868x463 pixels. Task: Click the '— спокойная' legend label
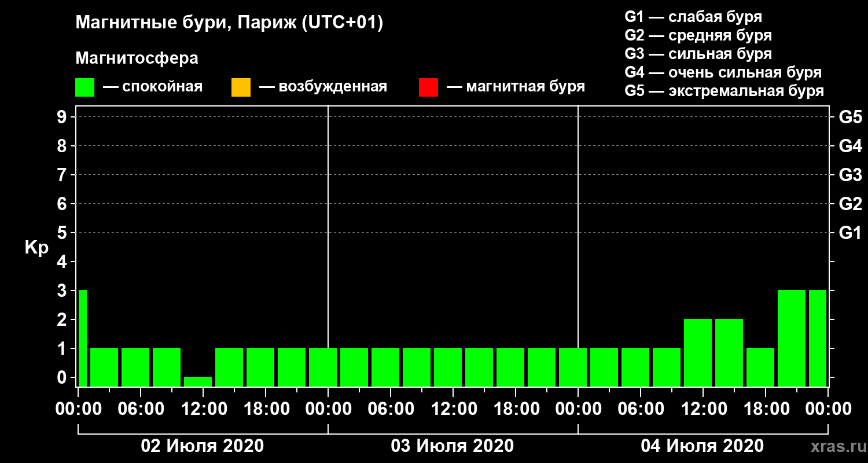[x=153, y=87]
